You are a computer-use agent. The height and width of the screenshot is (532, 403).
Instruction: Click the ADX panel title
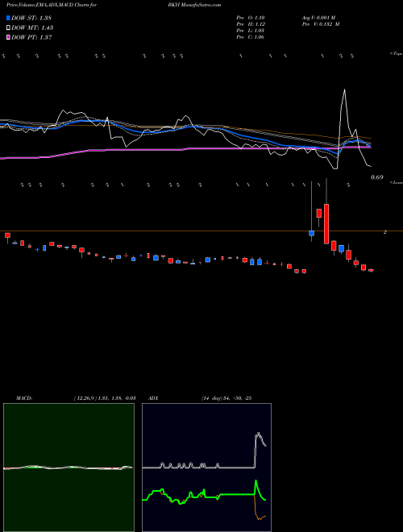tap(154, 398)
